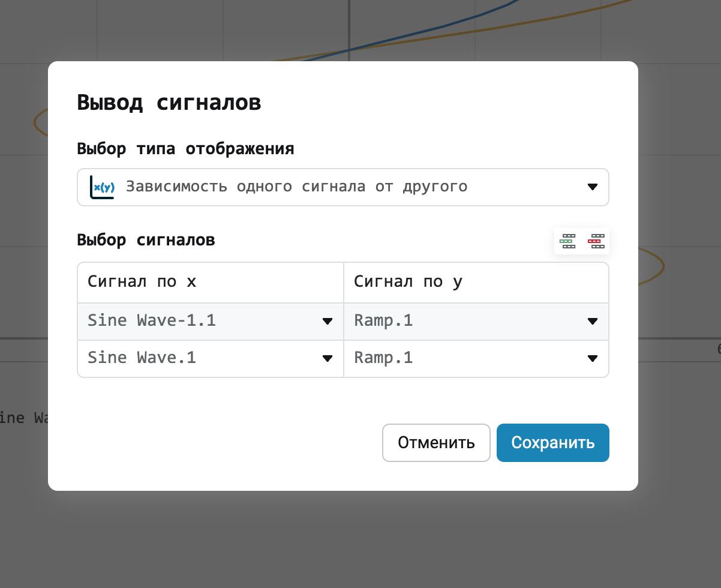This screenshot has height=588, width=721.
Task: Click the Выбор сигналов label
Action: [x=146, y=239]
